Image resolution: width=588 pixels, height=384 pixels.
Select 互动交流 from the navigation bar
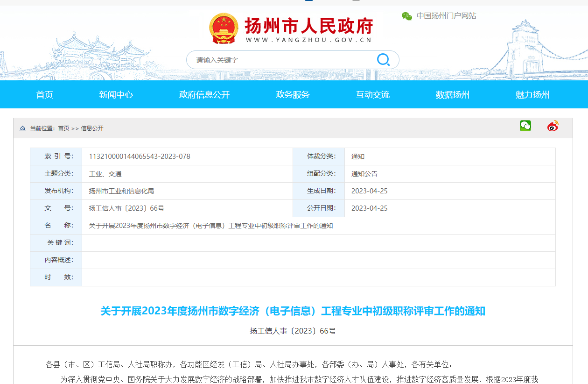(372, 95)
